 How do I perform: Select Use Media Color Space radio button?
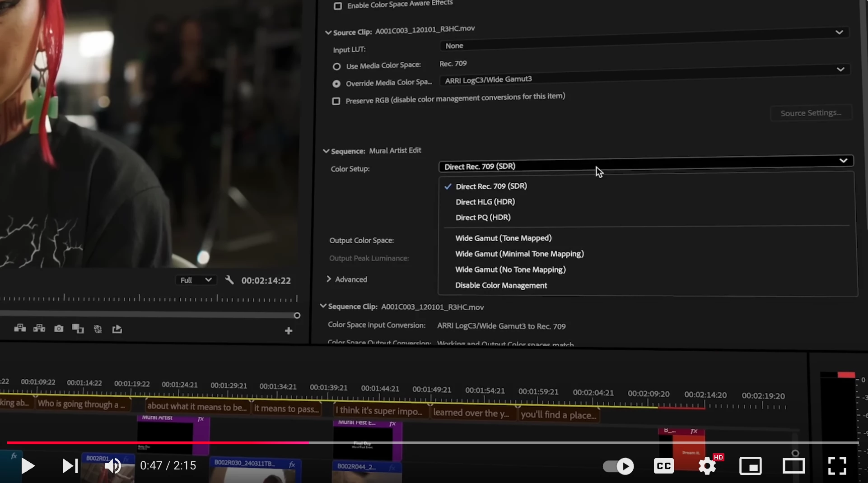(336, 66)
